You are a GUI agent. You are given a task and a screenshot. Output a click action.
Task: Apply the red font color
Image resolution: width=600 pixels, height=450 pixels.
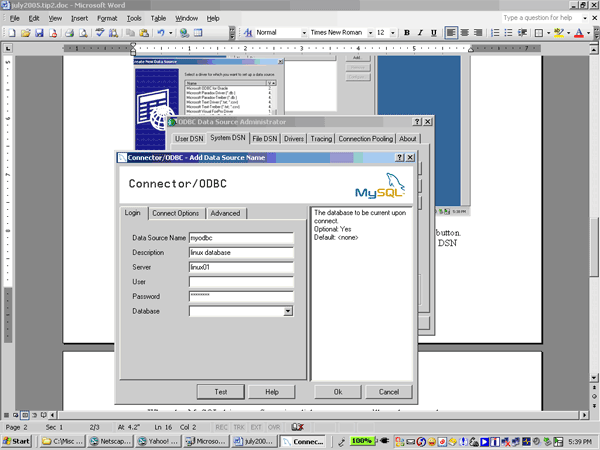click(x=579, y=33)
